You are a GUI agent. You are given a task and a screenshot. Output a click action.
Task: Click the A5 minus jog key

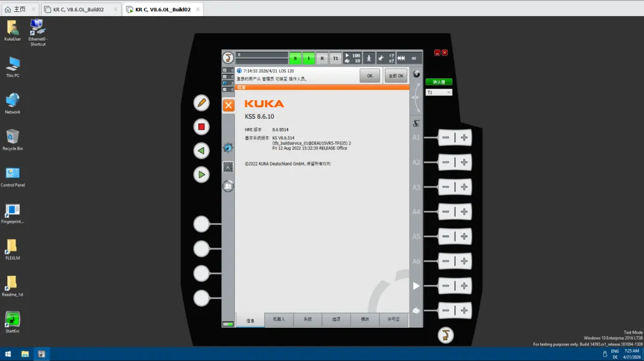click(x=446, y=236)
